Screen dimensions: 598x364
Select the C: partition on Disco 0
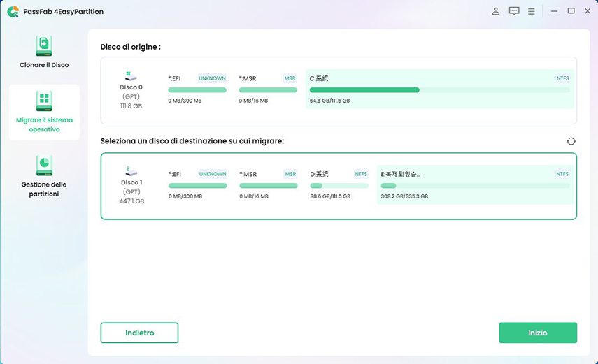439,89
